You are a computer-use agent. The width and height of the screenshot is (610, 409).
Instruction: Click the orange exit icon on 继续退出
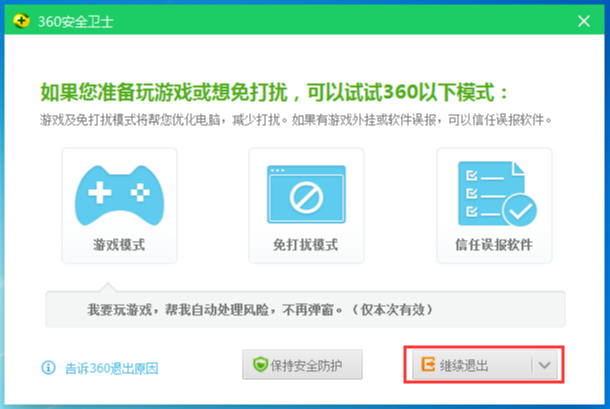click(x=426, y=366)
